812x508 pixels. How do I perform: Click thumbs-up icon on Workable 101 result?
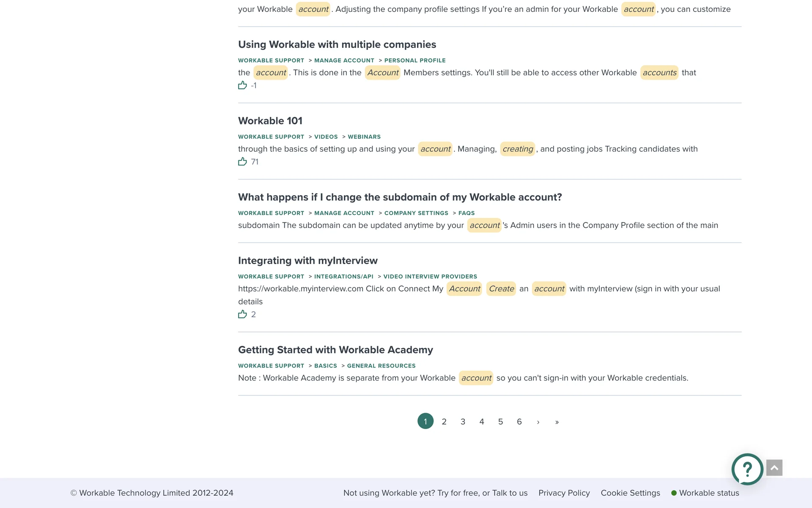242,161
